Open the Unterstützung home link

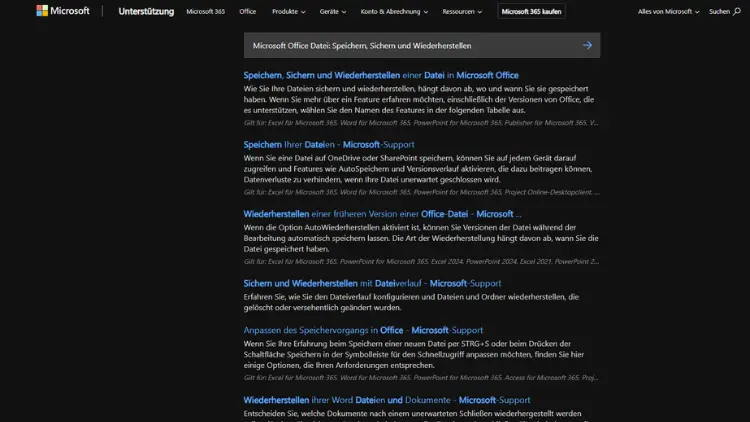pyautogui.click(x=146, y=11)
